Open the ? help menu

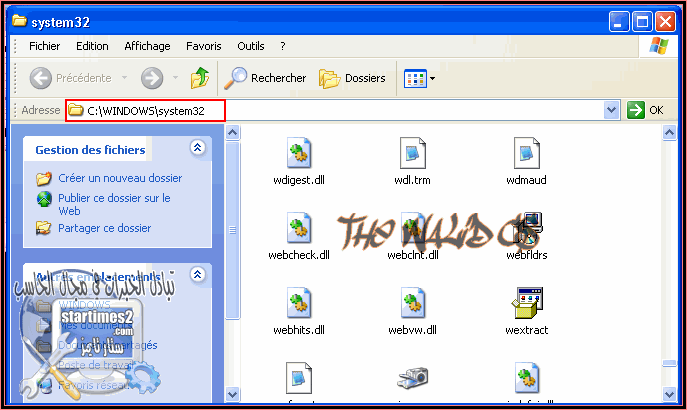(x=283, y=46)
